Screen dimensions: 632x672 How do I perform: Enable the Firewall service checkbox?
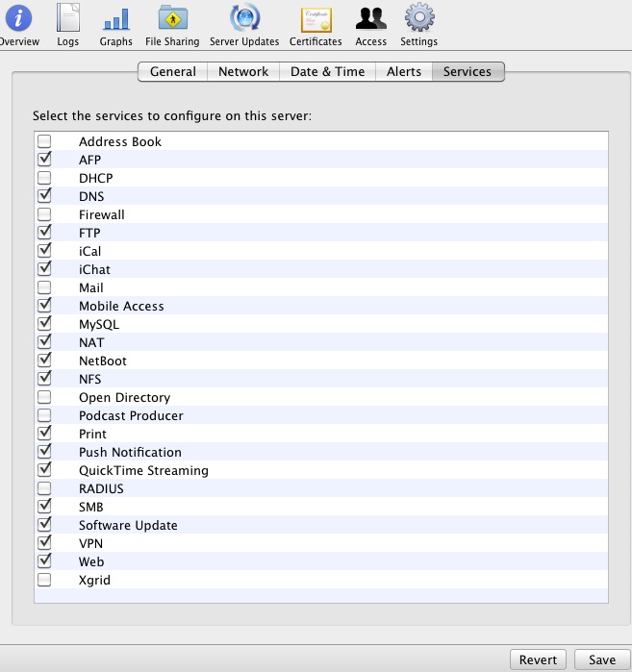[x=44, y=214]
